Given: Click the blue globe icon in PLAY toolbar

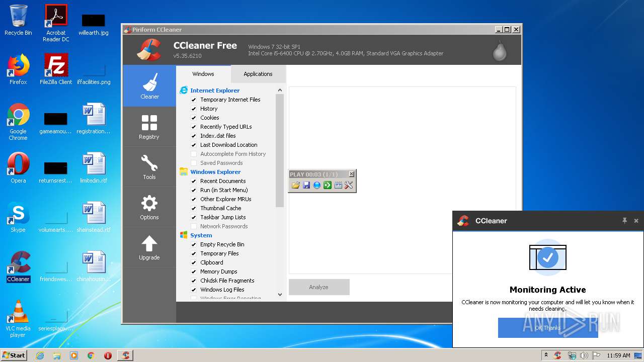Looking at the screenshot, I should tap(317, 185).
